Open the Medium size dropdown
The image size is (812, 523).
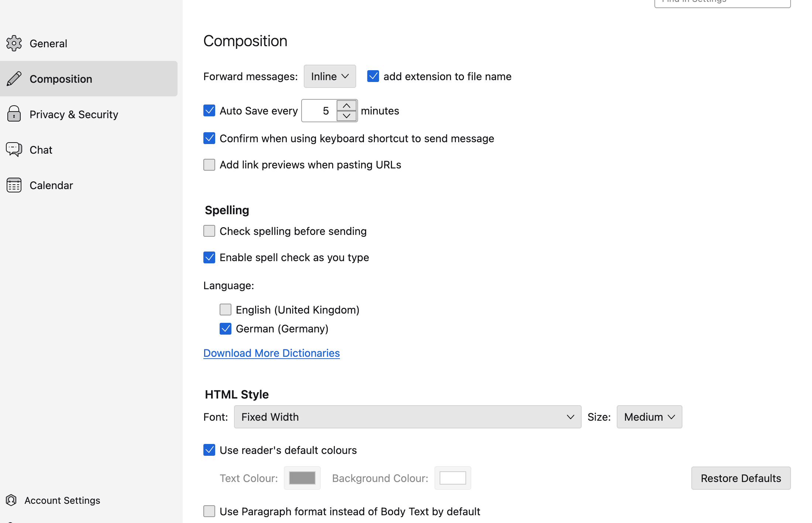[649, 417]
